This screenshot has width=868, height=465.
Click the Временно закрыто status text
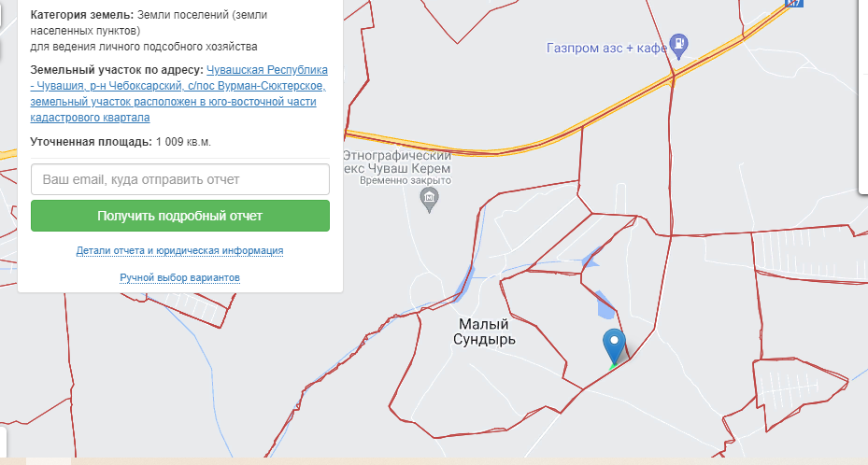pyautogui.click(x=406, y=180)
